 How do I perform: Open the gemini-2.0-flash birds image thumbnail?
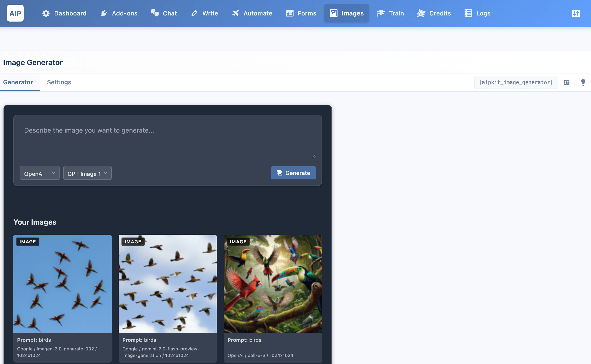click(x=167, y=284)
